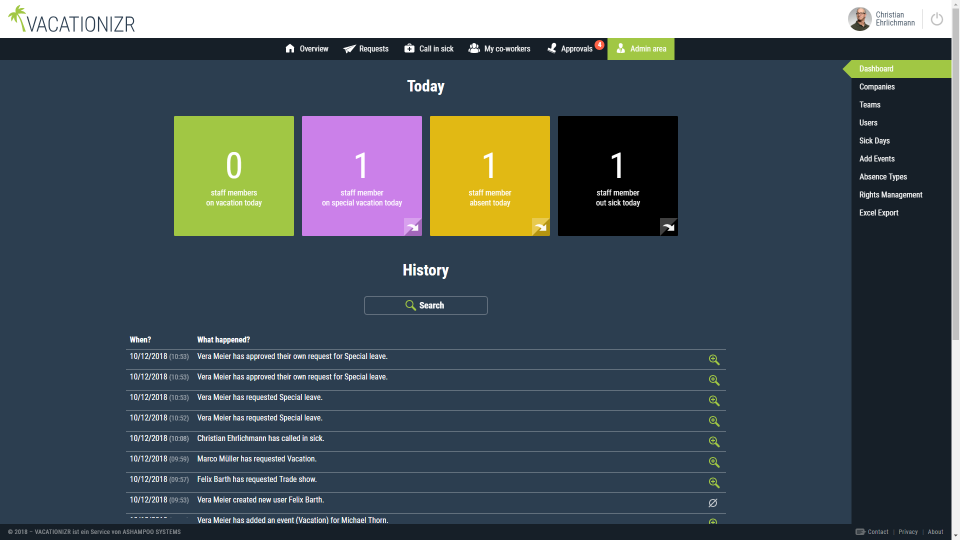This screenshot has height=540, width=960.
Task: Open Users in the admin sidebar
Action: pos(868,122)
